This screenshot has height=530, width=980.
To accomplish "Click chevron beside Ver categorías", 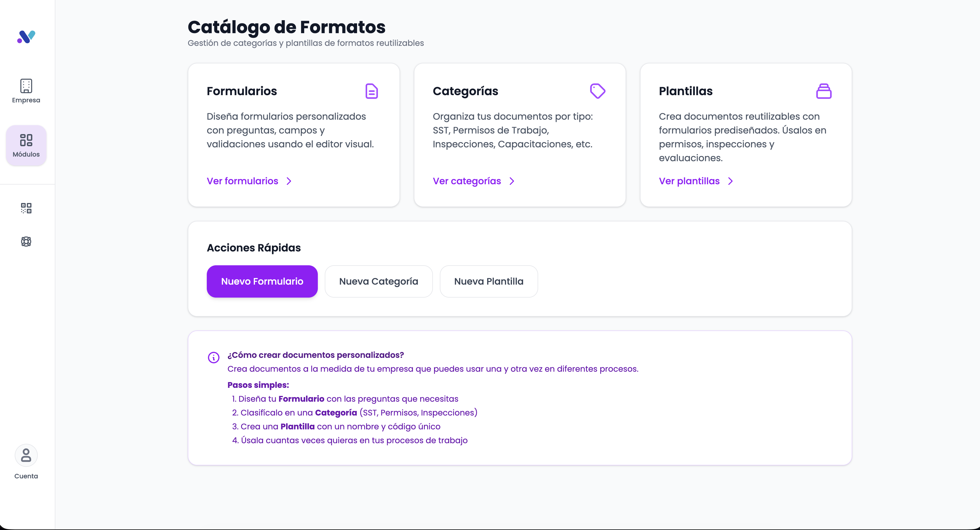I will tap(512, 181).
